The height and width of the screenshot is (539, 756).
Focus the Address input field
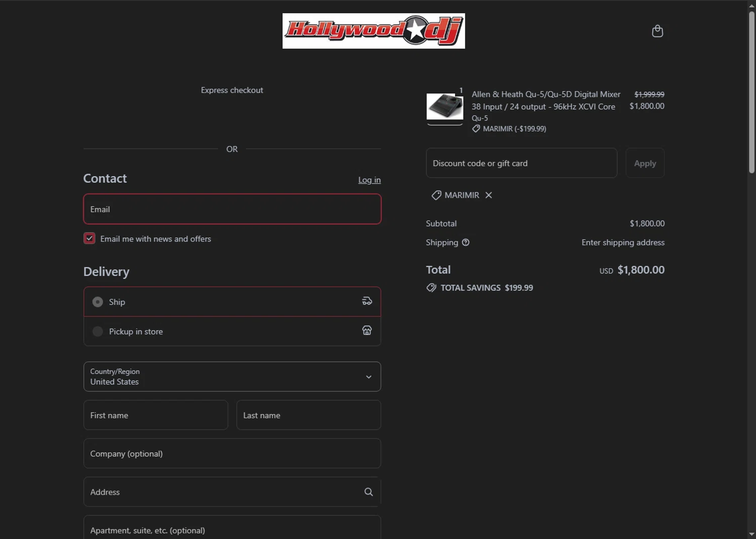click(232, 492)
